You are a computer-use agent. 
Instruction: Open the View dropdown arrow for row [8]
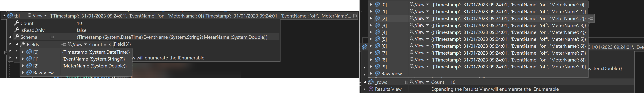point(428,59)
